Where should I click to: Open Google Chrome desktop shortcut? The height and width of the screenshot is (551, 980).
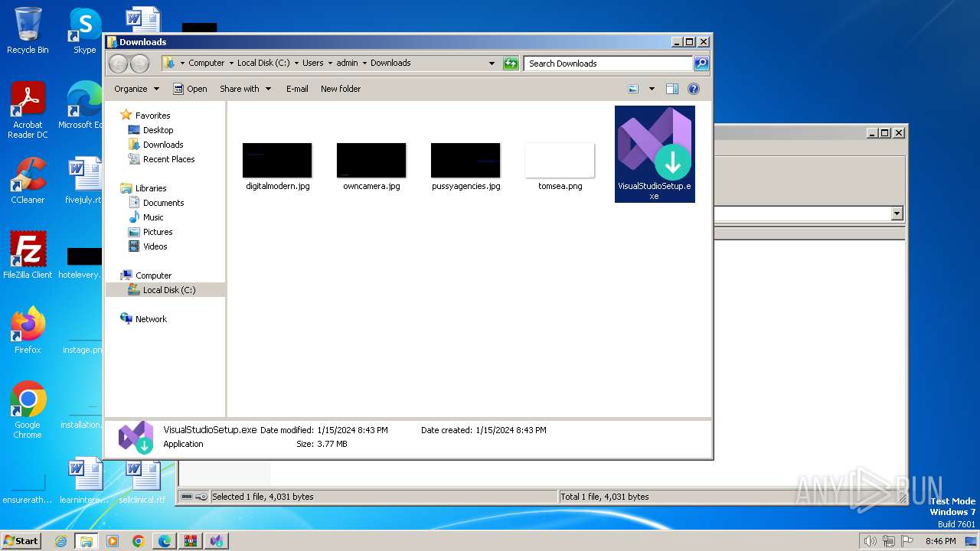click(28, 410)
